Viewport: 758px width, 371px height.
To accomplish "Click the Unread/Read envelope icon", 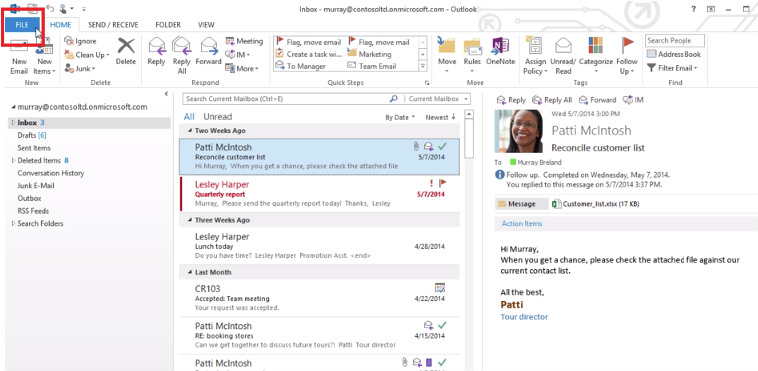I will click(563, 46).
